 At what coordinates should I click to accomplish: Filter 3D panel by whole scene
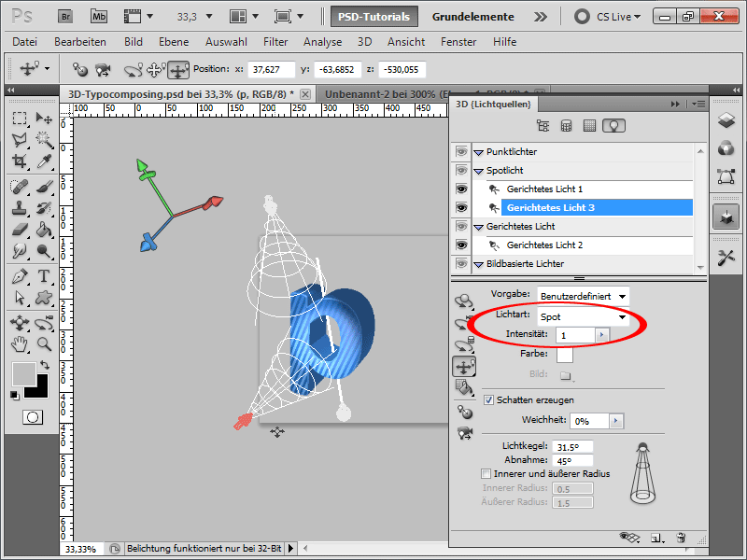[x=543, y=126]
